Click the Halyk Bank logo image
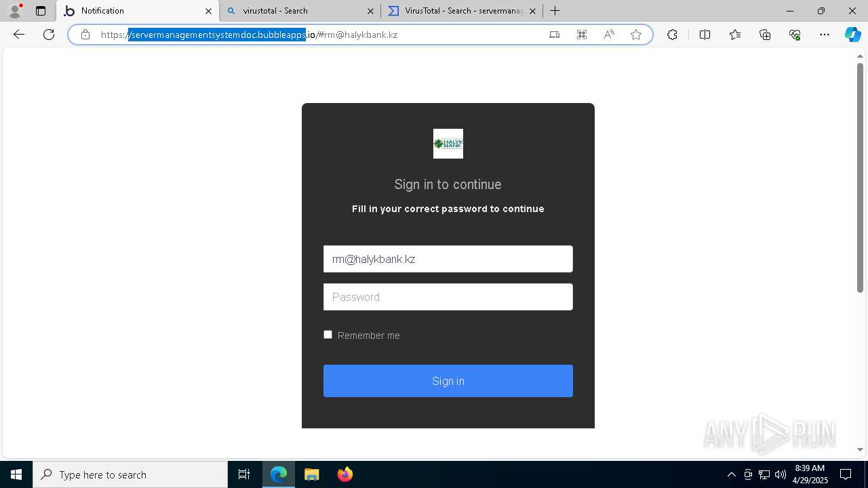The width and height of the screenshot is (868, 488). click(x=448, y=144)
